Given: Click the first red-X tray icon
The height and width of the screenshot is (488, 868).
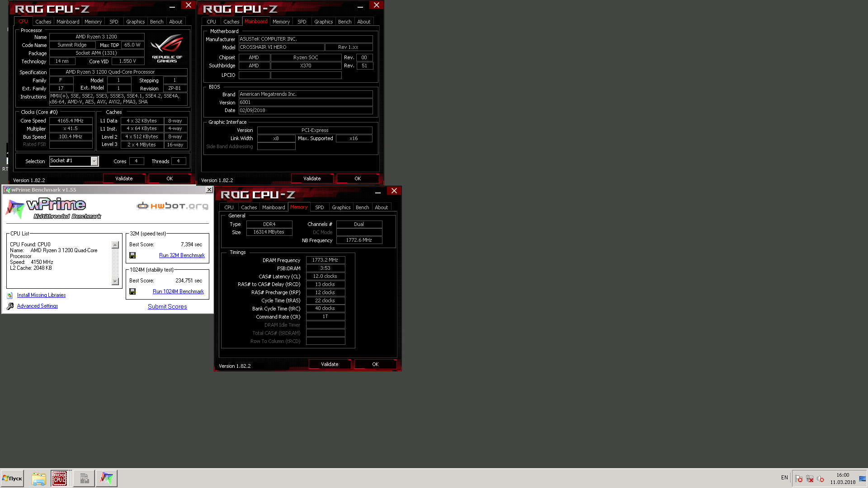Looking at the screenshot, I should pos(799,479).
